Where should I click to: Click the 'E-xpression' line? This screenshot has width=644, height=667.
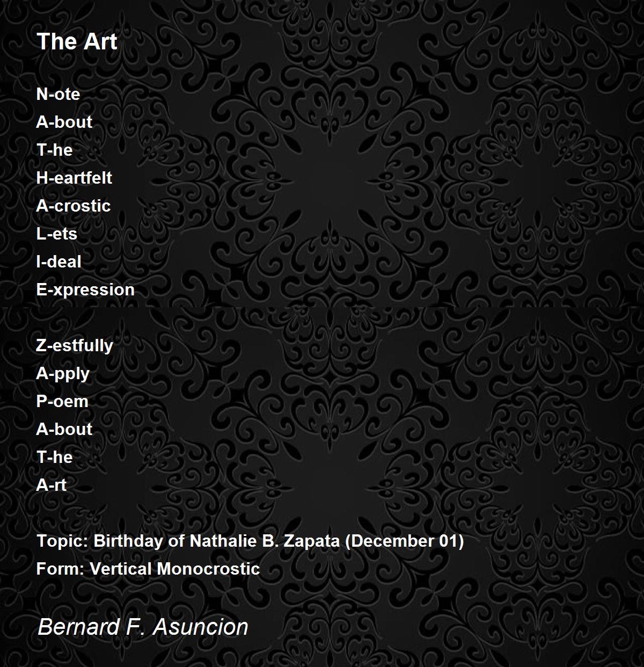[85, 289]
